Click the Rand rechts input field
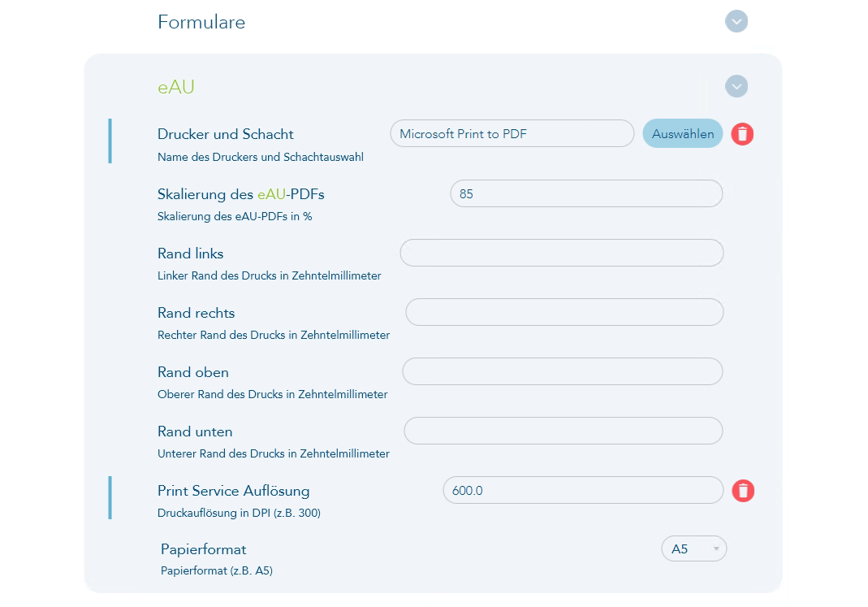Image resolution: width=868 pixels, height=607 pixels. [564, 312]
